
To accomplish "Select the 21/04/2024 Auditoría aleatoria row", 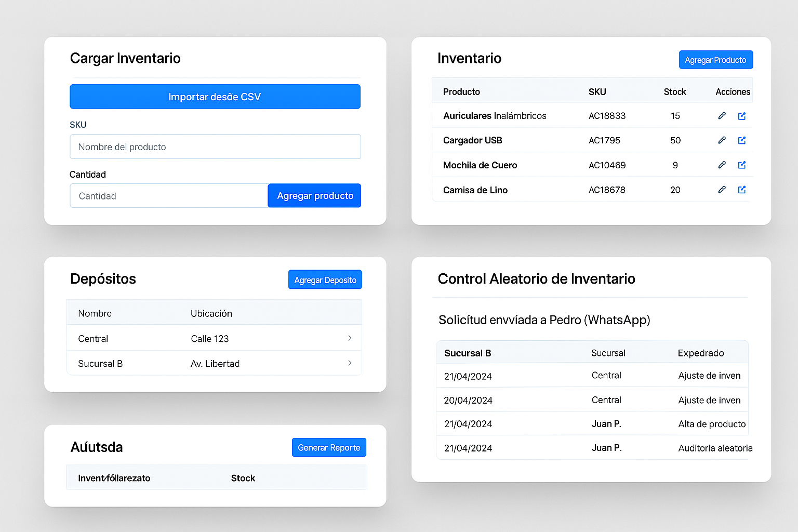I will coord(592,448).
